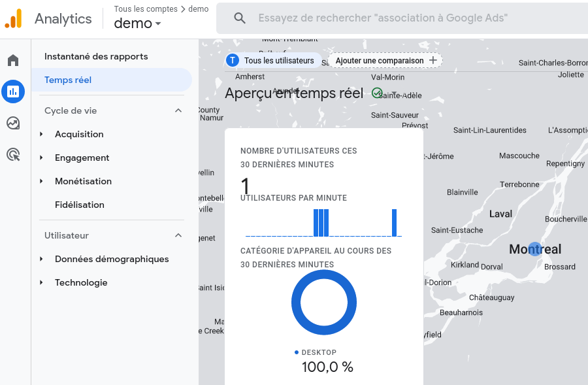Click the Boucherville label on map
Screen dimensions: 588x385
tap(566, 219)
